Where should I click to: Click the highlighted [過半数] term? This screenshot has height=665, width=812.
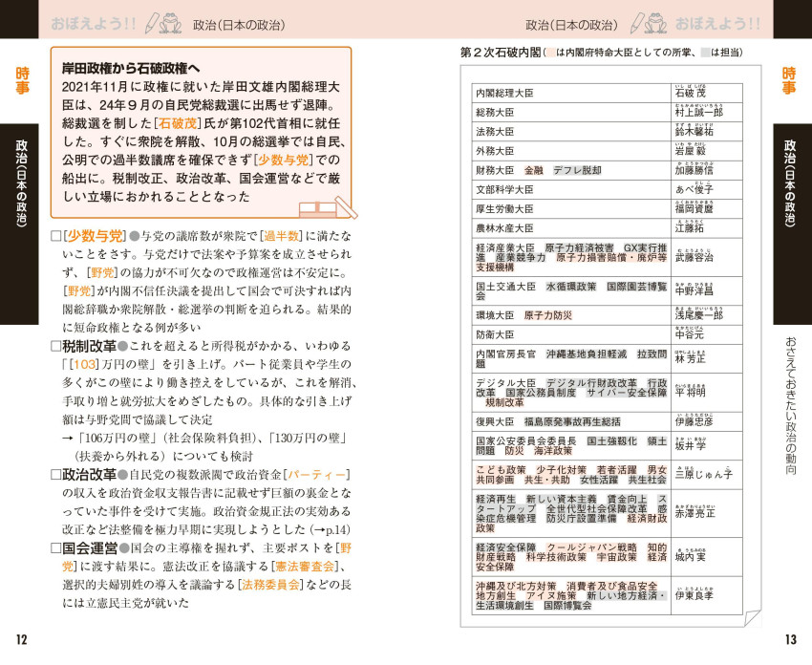click(282, 236)
